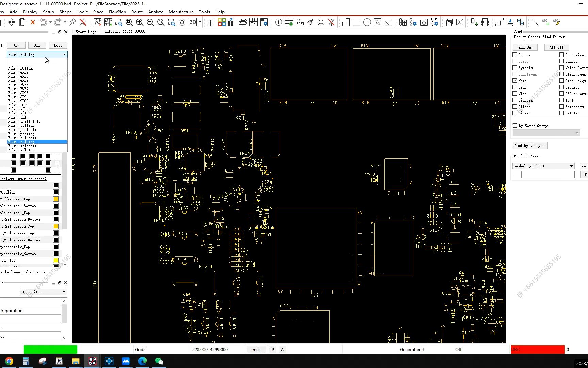Open the Route menu
588x368 pixels.
137,12
